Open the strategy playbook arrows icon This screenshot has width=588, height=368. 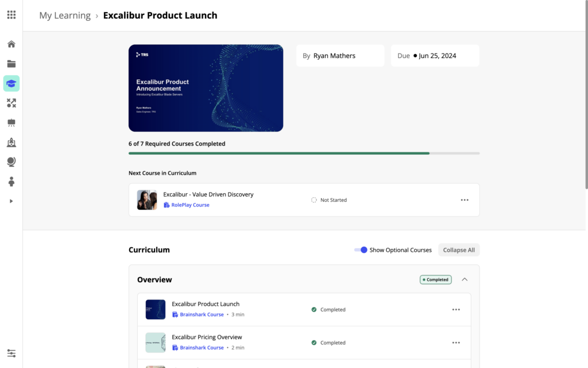[x=11, y=103]
